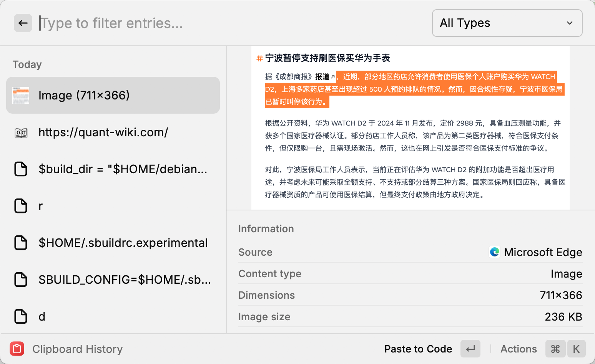Click the book icon next to quant-wiki.com
Screen dimensions: 595x364
(x=21, y=132)
